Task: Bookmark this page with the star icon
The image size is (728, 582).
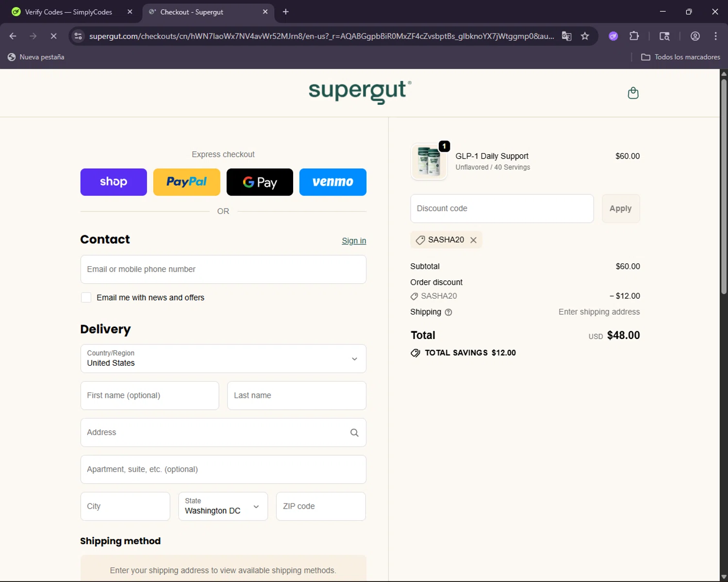Action: [585, 36]
